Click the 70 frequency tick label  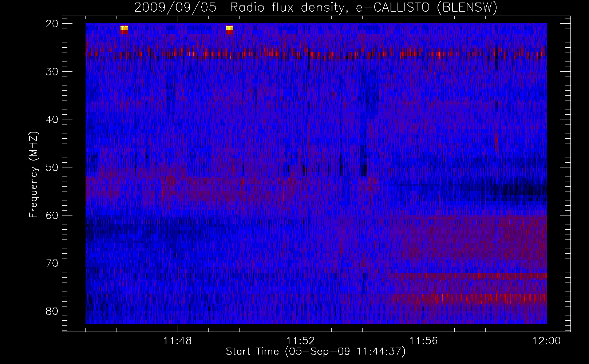pos(52,263)
